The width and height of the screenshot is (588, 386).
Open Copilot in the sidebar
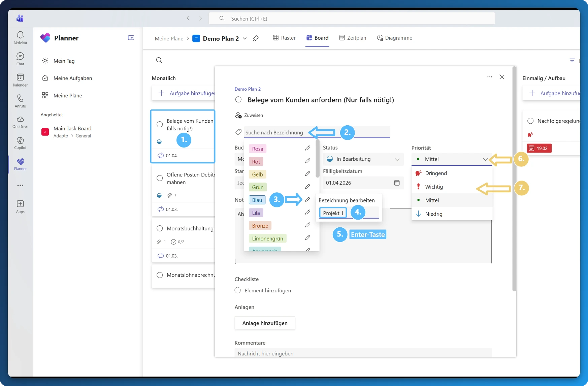[20, 140]
